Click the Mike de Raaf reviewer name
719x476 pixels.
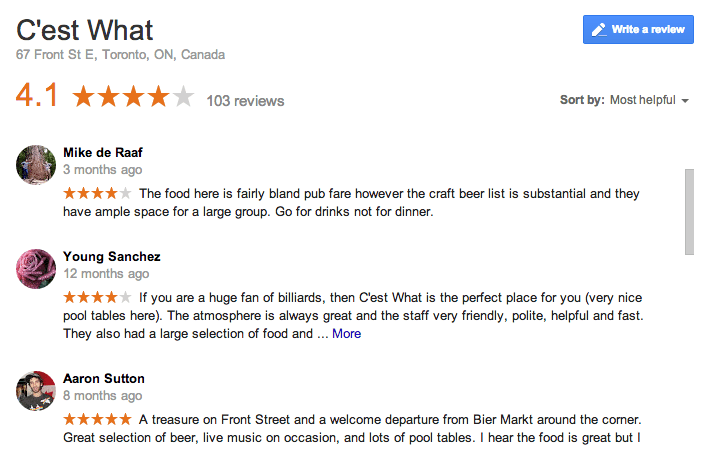pyautogui.click(x=103, y=152)
